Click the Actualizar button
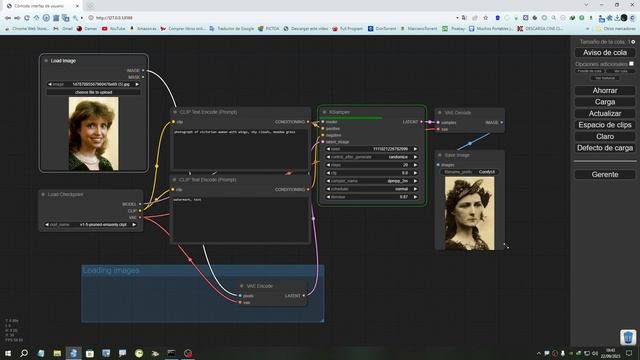 click(x=604, y=113)
